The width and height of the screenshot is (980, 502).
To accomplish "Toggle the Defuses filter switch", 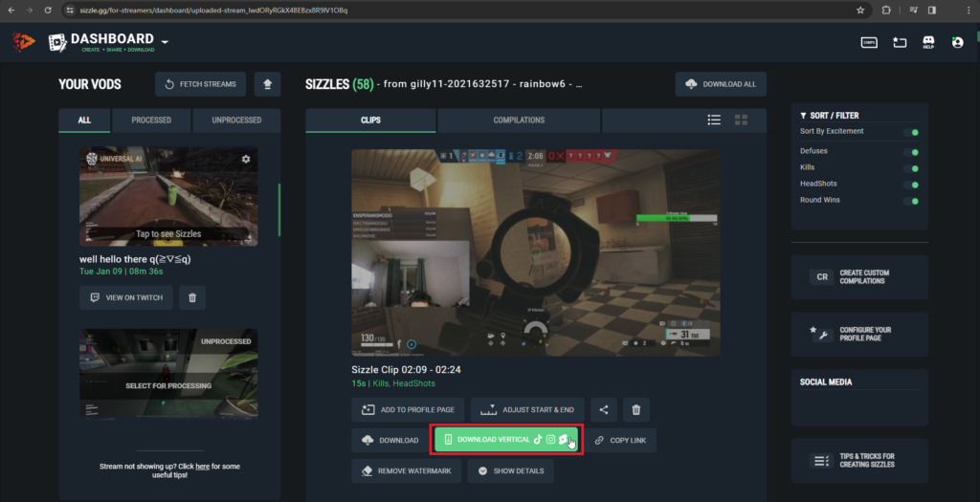I will 911,152.
